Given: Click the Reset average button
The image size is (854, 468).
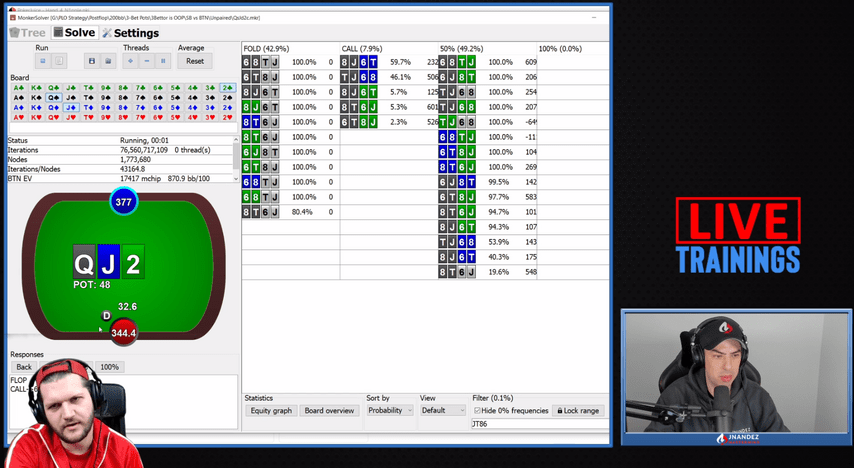Looking at the screenshot, I should [x=195, y=61].
